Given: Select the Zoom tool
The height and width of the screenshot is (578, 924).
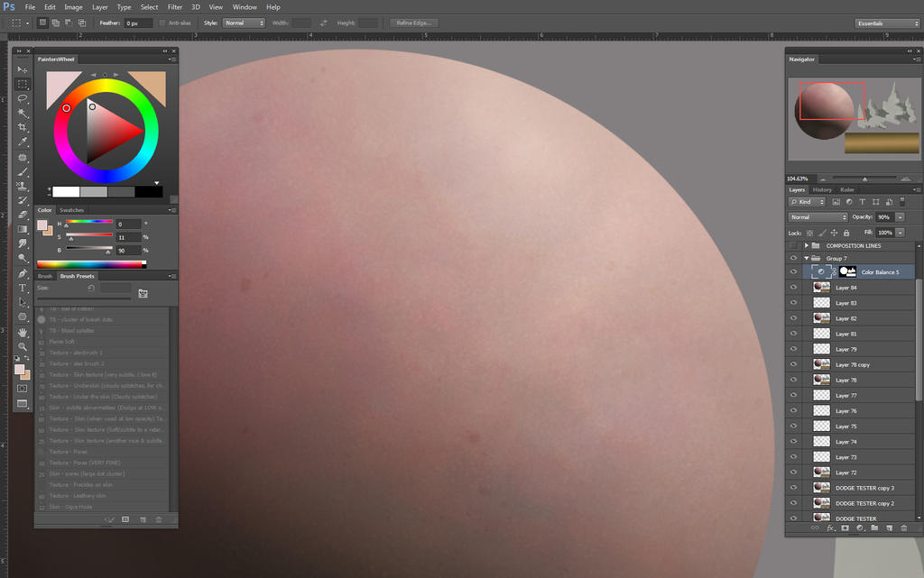Looking at the screenshot, I should click(x=23, y=346).
